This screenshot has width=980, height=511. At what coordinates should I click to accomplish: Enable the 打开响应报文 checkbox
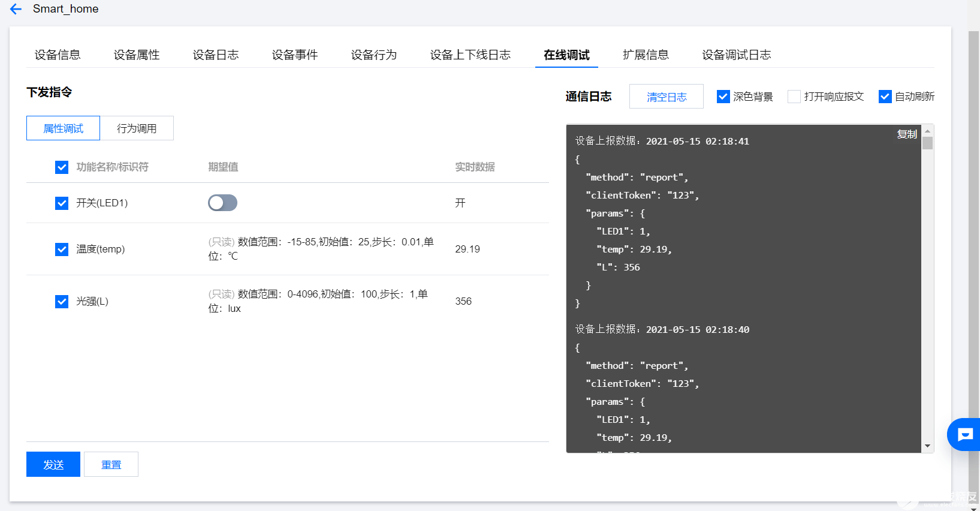click(794, 97)
